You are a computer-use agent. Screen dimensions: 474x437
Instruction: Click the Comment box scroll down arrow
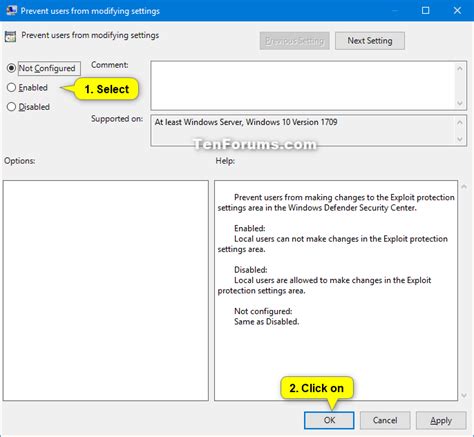pos(460,103)
